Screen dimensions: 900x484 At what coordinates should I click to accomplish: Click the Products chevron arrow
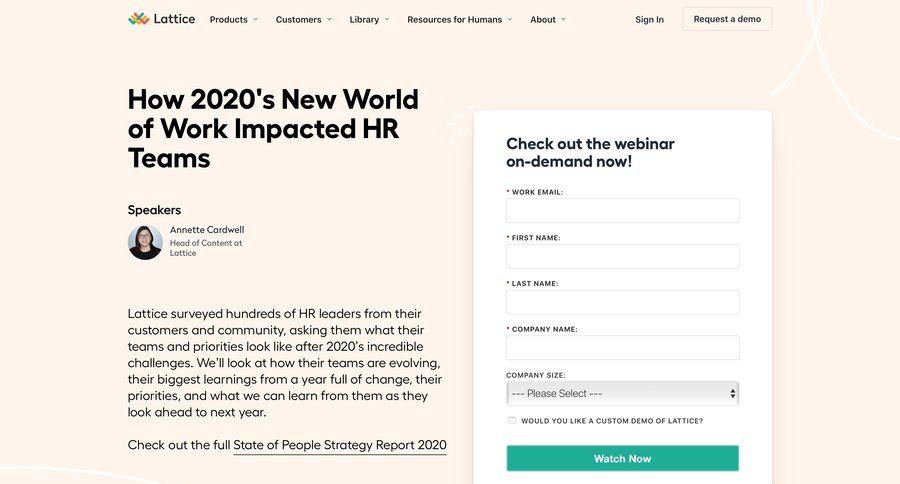point(256,19)
